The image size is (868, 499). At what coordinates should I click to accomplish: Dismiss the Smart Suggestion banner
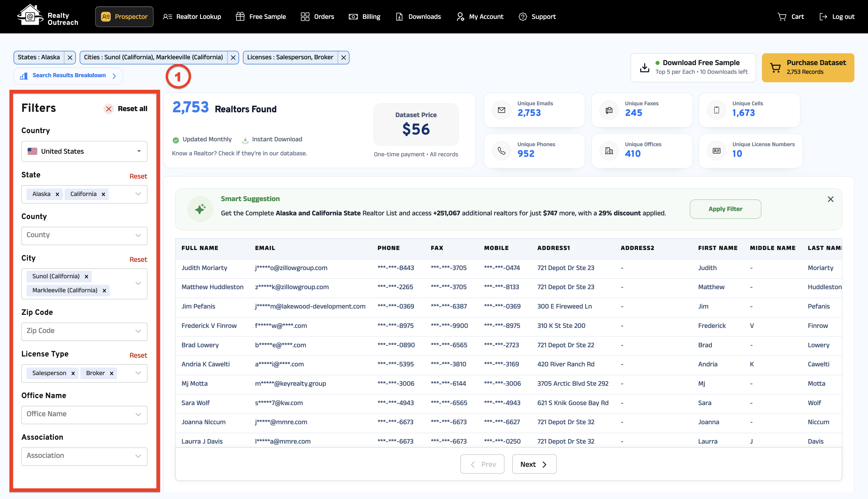830,199
